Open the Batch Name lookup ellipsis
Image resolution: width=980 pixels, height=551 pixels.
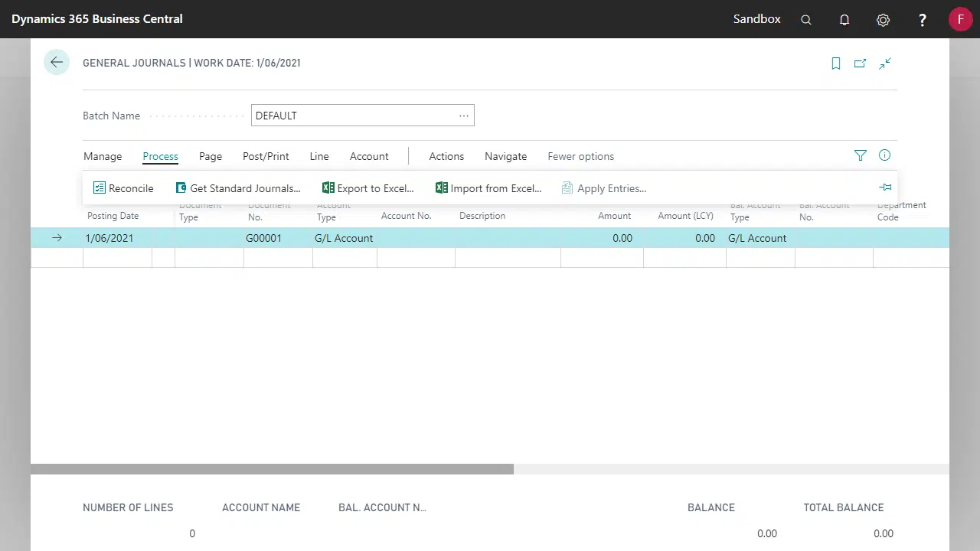tap(463, 116)
